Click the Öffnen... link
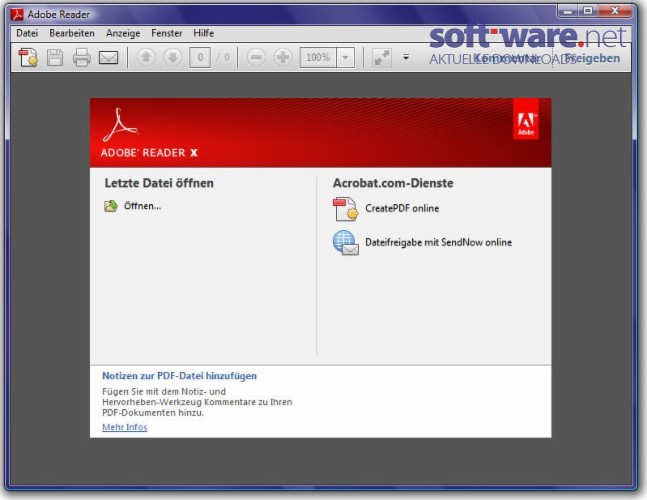 [x=143, y=206]
